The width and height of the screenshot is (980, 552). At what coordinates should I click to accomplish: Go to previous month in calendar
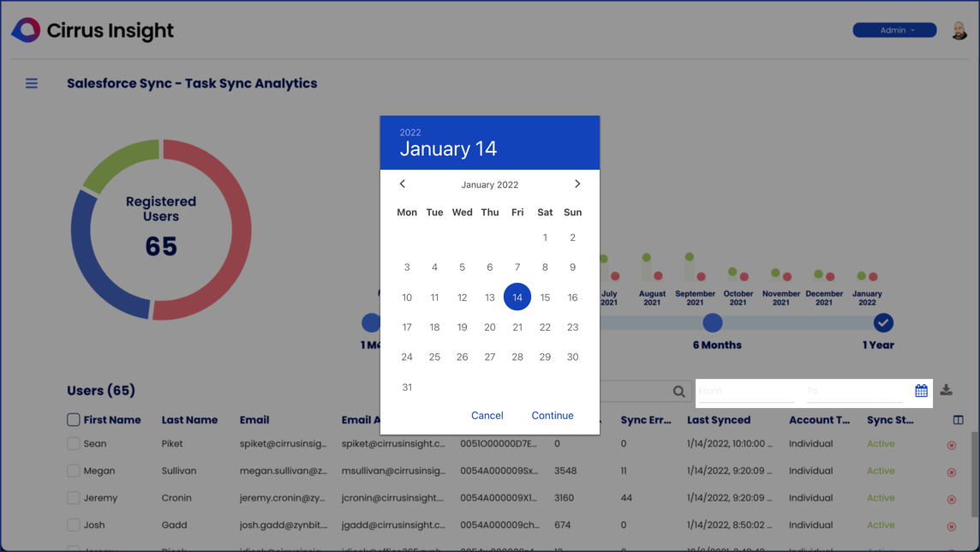[403, 183]
